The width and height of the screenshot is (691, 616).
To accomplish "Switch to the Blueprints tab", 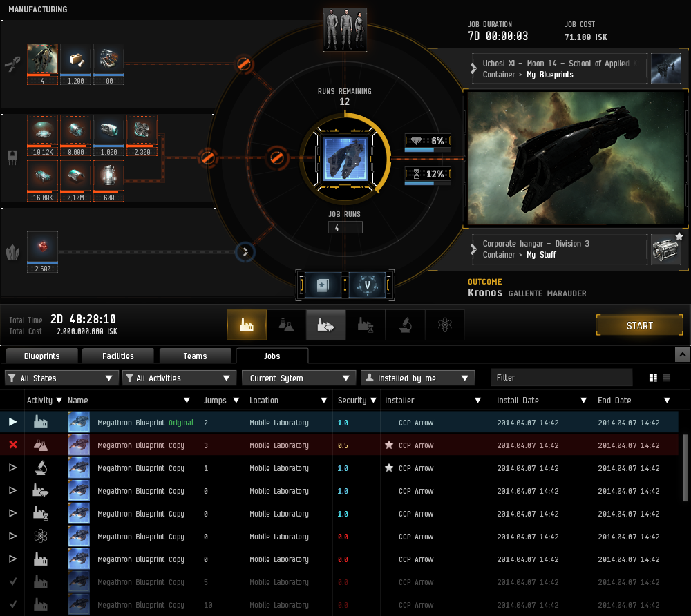I will (42, 356).
